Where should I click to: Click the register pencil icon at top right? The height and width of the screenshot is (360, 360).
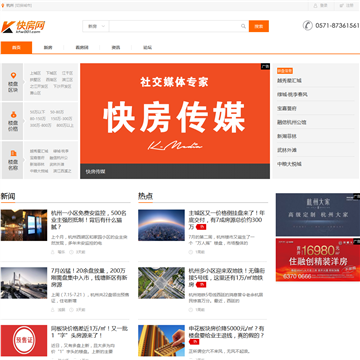(x=342, y=5)
